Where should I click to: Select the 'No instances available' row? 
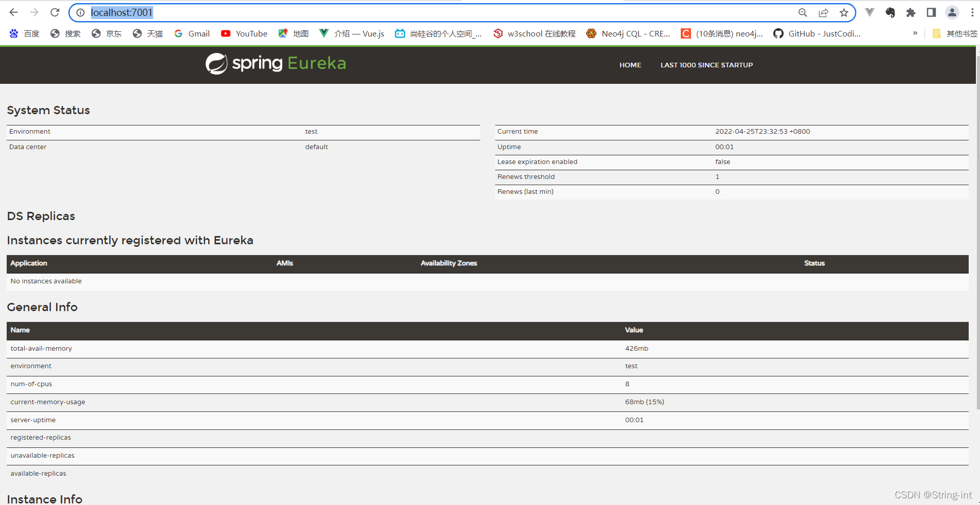(487, 281)
